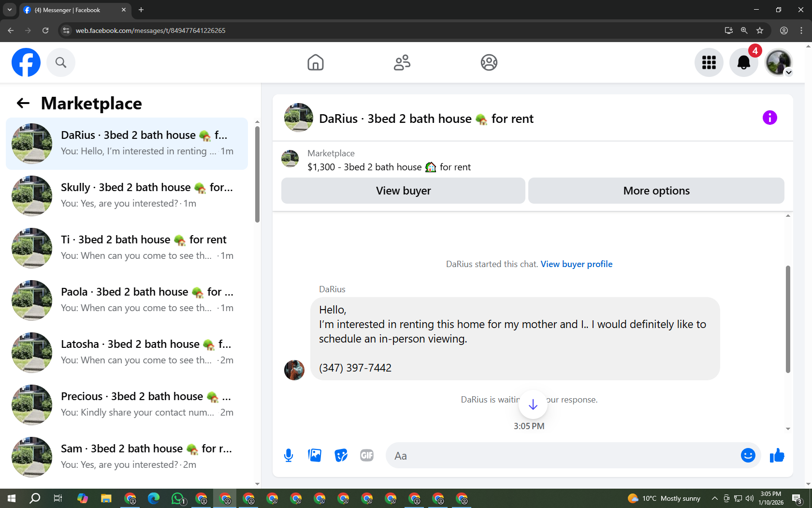Open Skully conversation in list
Screen dimensions: 812x508
click(x=127, y=196)
